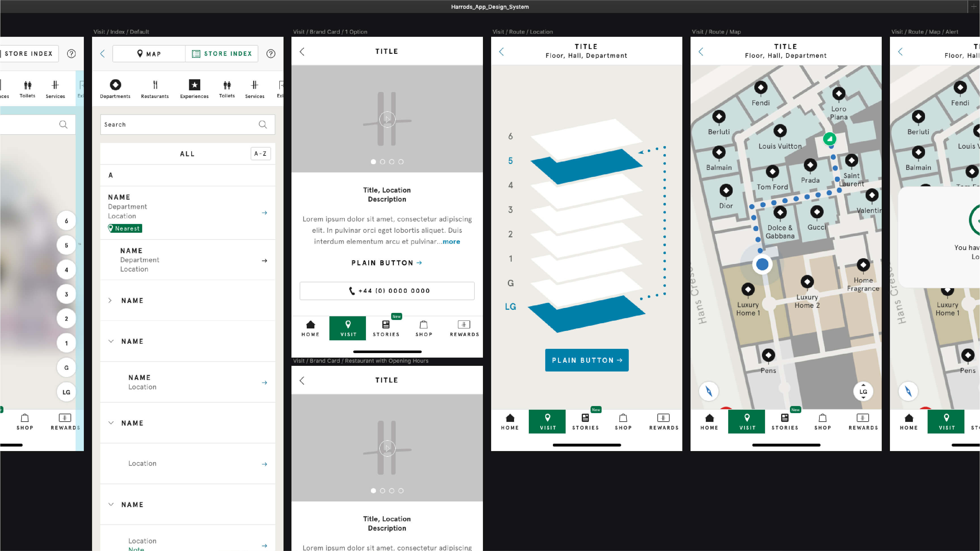
Task: Tap the LG floor button on the map
Action: pyautogui.click(x=863, y=391)
